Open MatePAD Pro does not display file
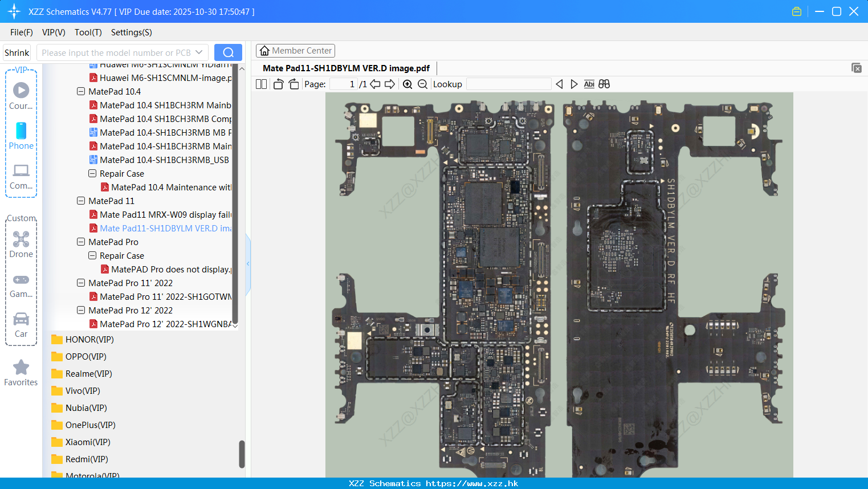 (x=166, y=269)
